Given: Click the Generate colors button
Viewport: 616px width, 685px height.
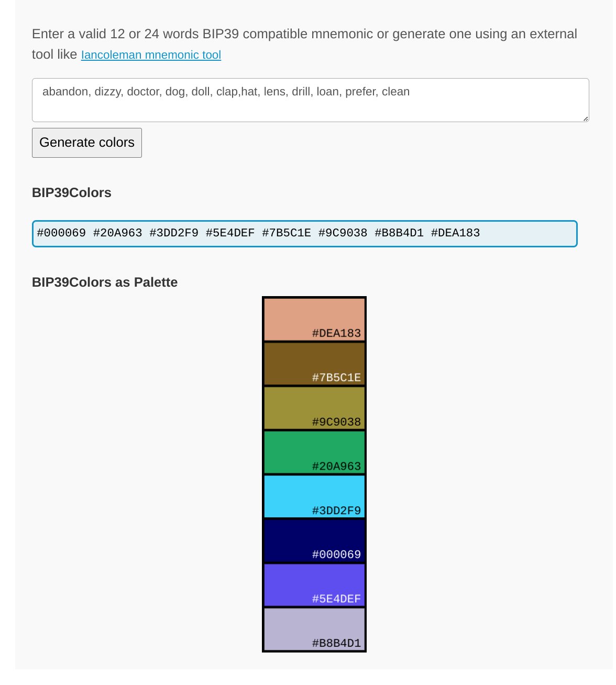Looking at the screenshot, I should click(87, 143).
